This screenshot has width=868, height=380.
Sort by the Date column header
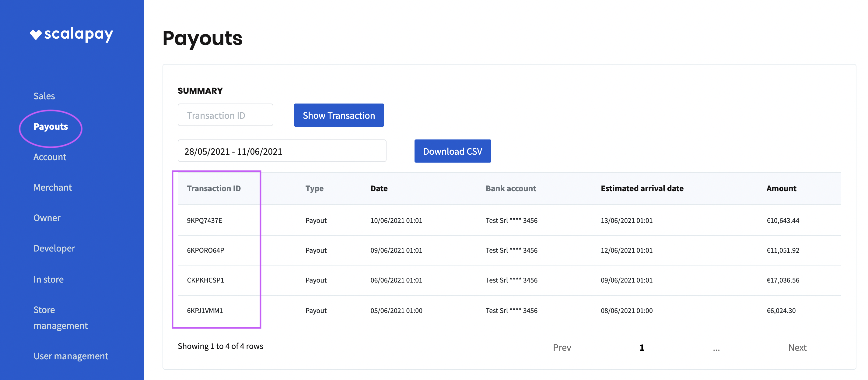pos(379,188)
